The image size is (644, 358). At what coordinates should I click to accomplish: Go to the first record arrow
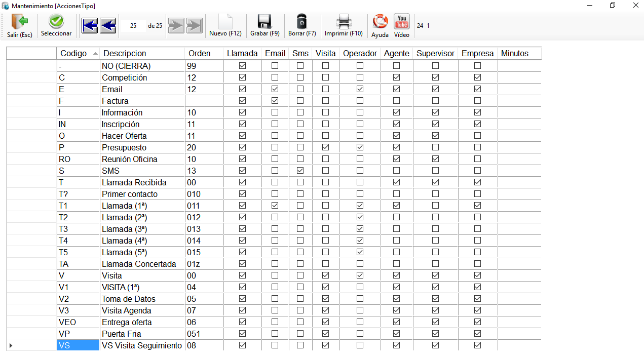(x=90, y=25)
